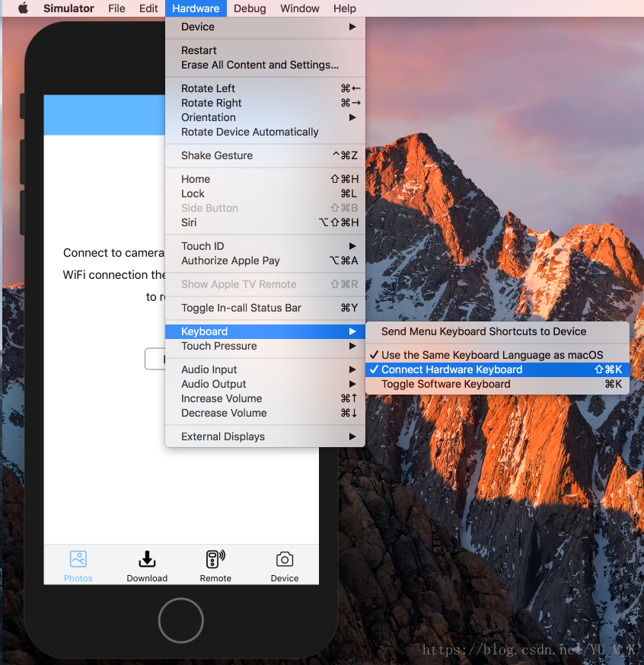Expand the Keyboard submenu
This screenshot has width=644, height=665.
pos(265,331)
